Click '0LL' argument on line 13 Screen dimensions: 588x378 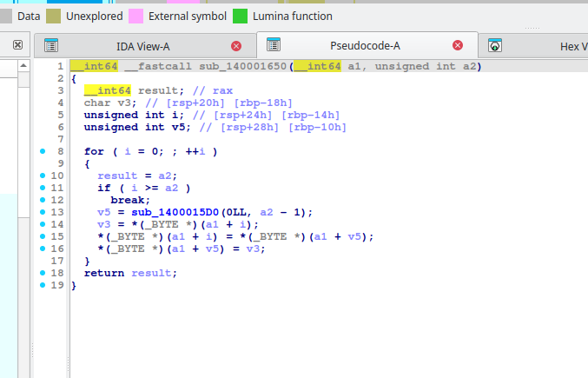(x=235, y=212)
